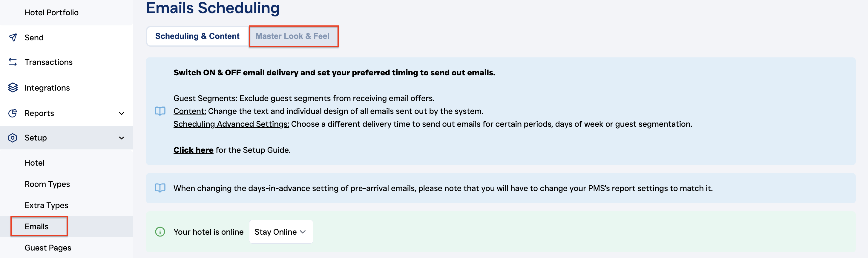The height and width of the screenshot is (258, 868).
Task: Switch to Master Look & Feel tab
Action: pyautogui.click(x=292, y=36)
